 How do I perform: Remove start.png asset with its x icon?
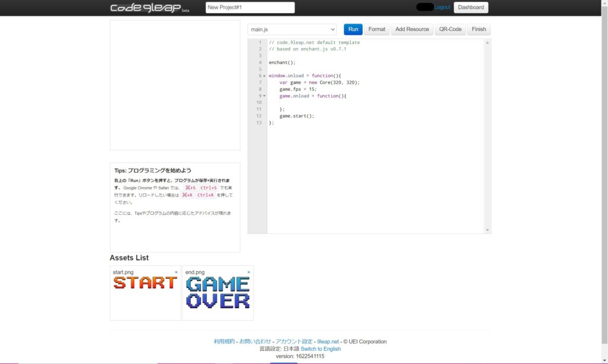[176, 272]
